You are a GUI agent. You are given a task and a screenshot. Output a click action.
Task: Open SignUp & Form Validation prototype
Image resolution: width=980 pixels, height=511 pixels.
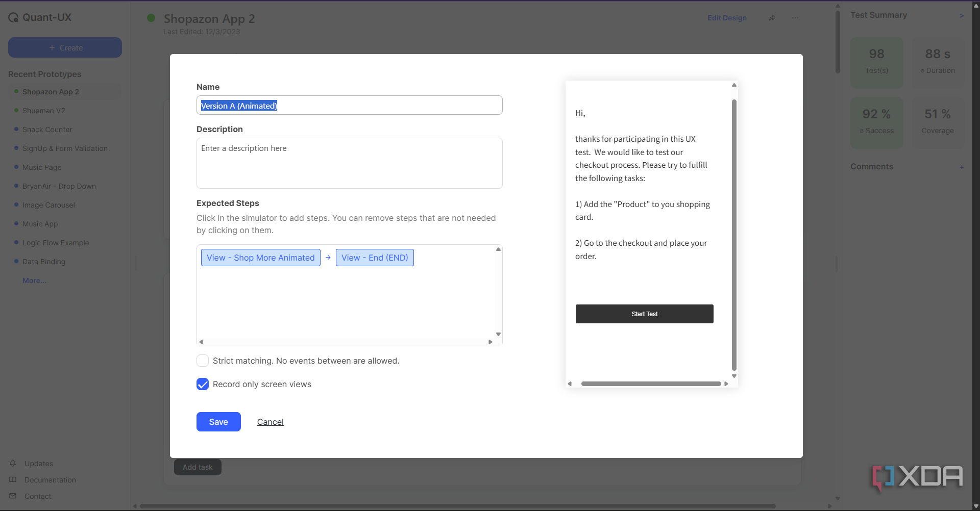coord(65,148)
